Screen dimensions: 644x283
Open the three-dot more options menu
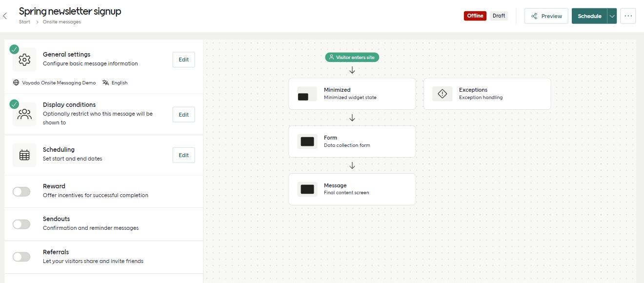pos(628,16)
